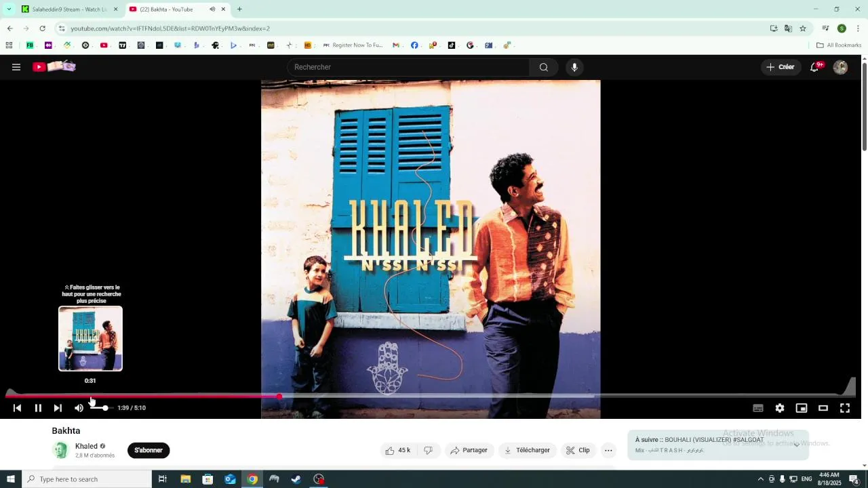Open the tab search dropdown arrow
Screen dimensions: 868x488
[x=9, y=9]
